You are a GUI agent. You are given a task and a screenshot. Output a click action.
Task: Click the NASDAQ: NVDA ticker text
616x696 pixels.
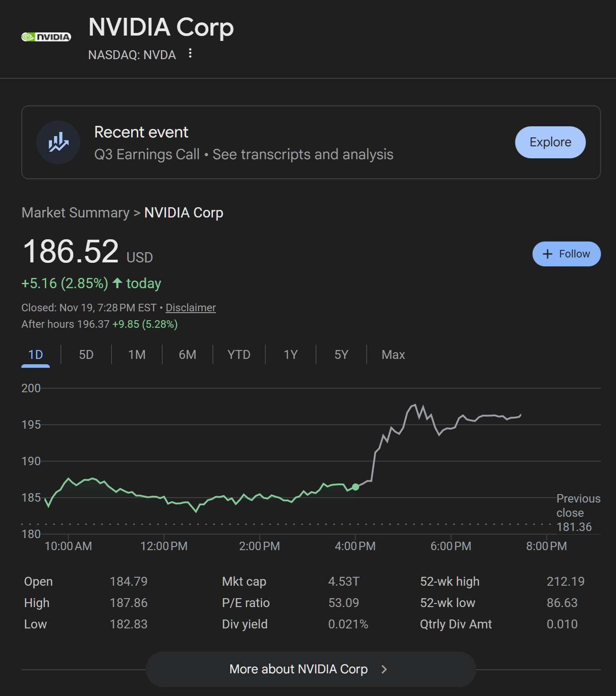coord(132,55)
